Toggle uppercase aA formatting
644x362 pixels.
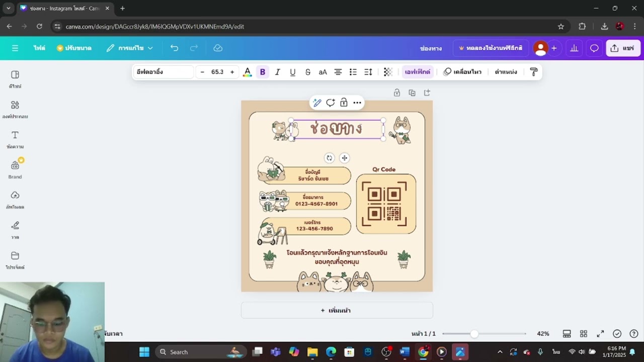pos(323,72)
